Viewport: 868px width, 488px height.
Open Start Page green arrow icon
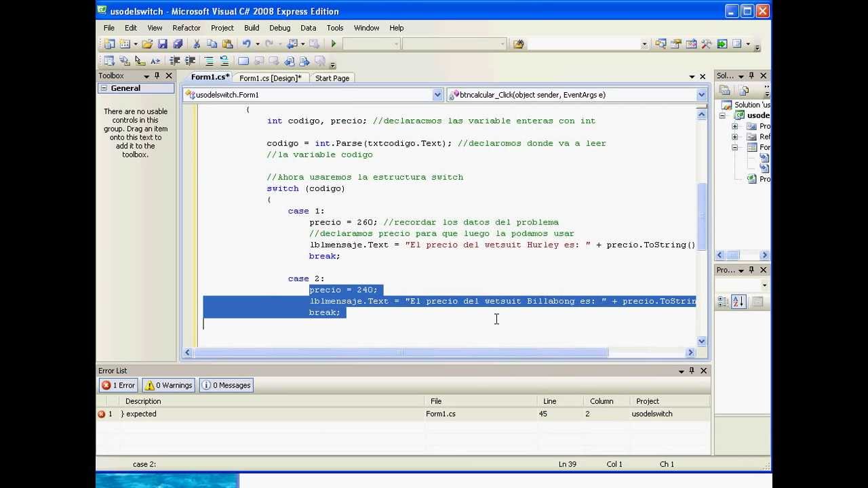point(722,43)
